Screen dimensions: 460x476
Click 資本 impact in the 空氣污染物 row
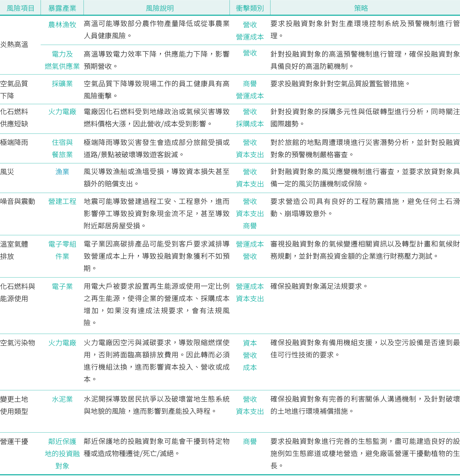[250, 343]
